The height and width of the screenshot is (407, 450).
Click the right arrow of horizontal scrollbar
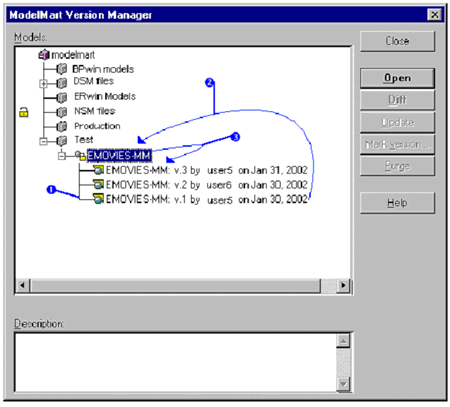(x=343, y=286)
